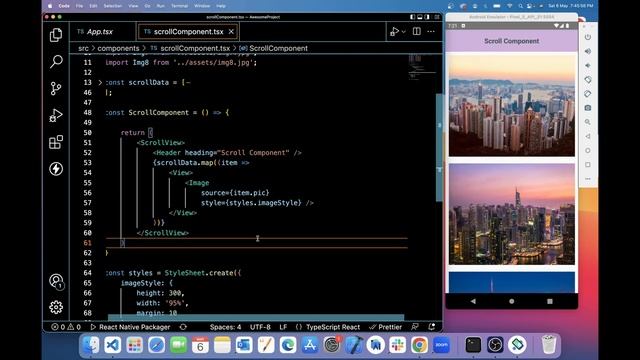This screenshot has width=640, height=360.
Task: Click the emulator Zoom magnifier button
Action: coord(588,122)
